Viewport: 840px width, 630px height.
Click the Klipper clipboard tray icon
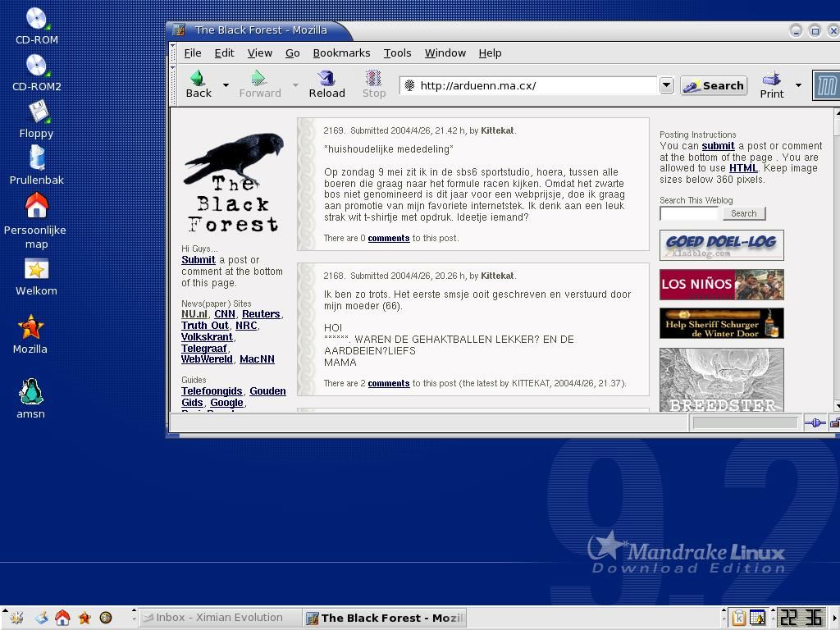[739, 618]
